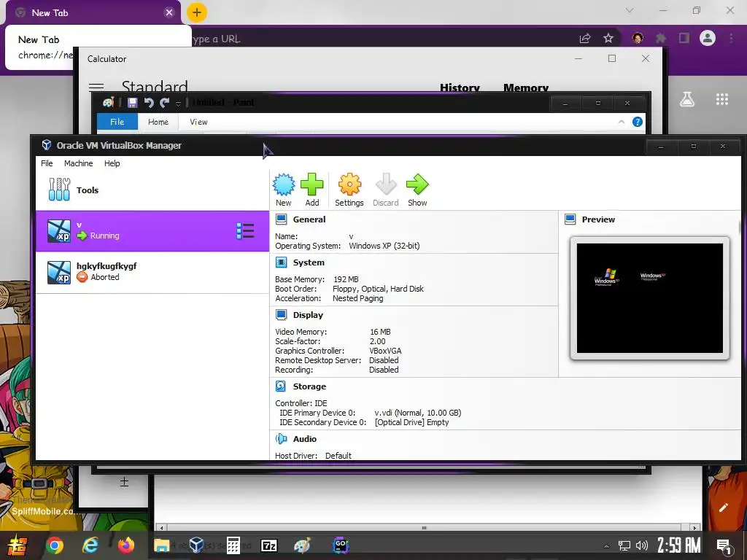Select Memory tab in Calculator
Image resolution: width=747 pixels, height=560 pixels.
(526, 88)
